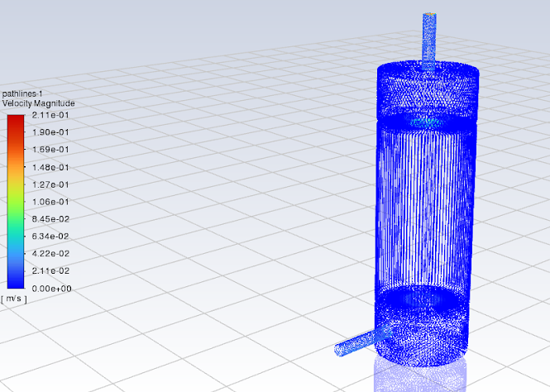
Task: Click the green band of the colorbar
Action: (x=16, y=217)
